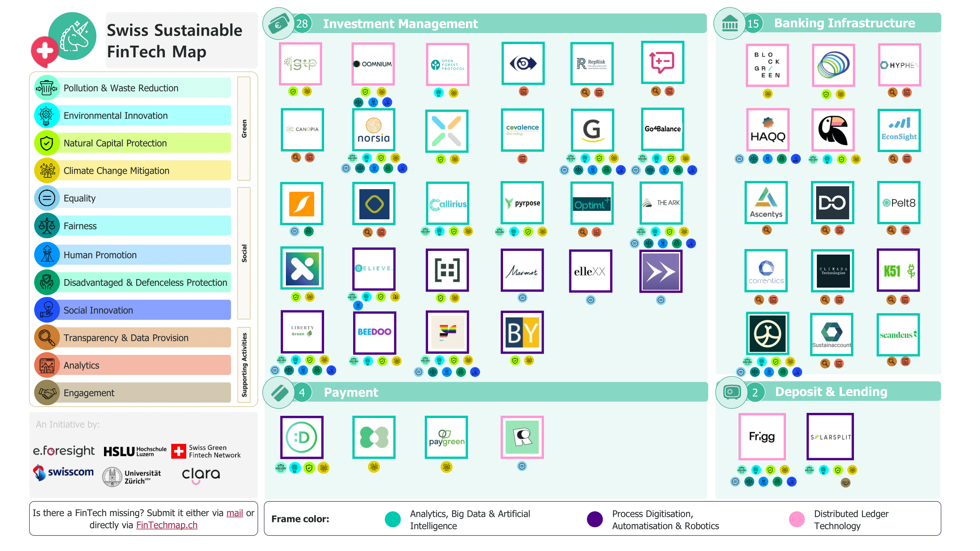The height and width of the screenshot is (551, 980).
Task: Click the Investment Management money icon
Action: [279, 24]
